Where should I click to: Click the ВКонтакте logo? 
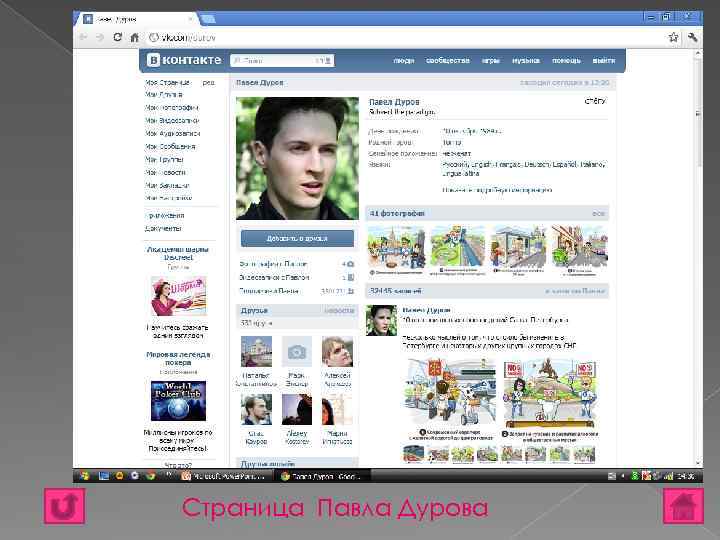click(184, 60)
